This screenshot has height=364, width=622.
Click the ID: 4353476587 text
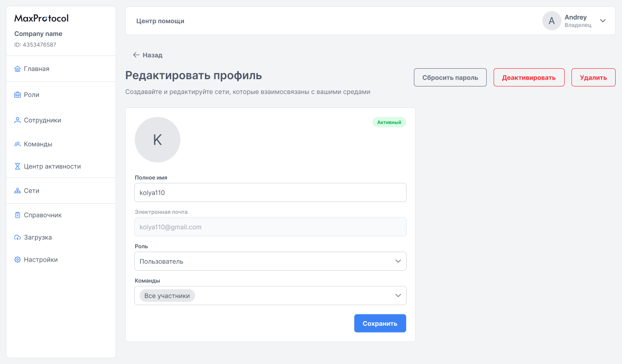(x=35, y=45)
